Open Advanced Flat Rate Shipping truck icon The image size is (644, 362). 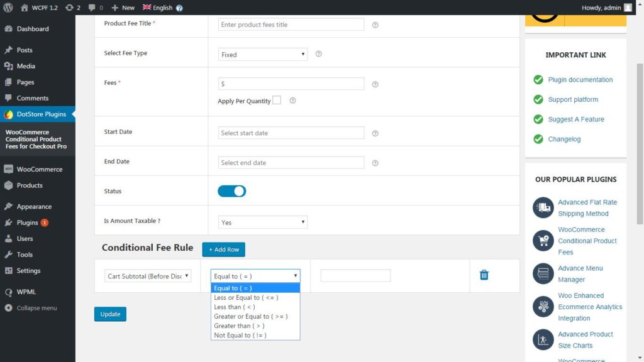coord(543,207)
